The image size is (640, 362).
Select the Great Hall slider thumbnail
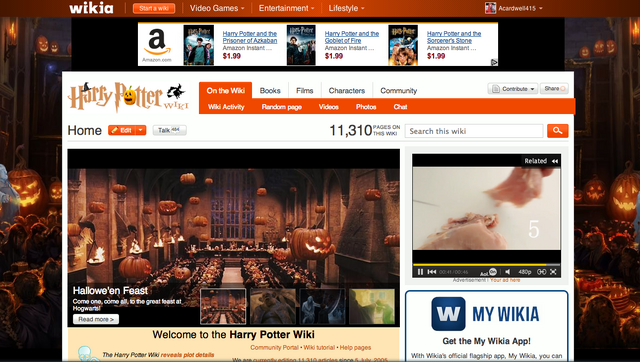(223, 306)
